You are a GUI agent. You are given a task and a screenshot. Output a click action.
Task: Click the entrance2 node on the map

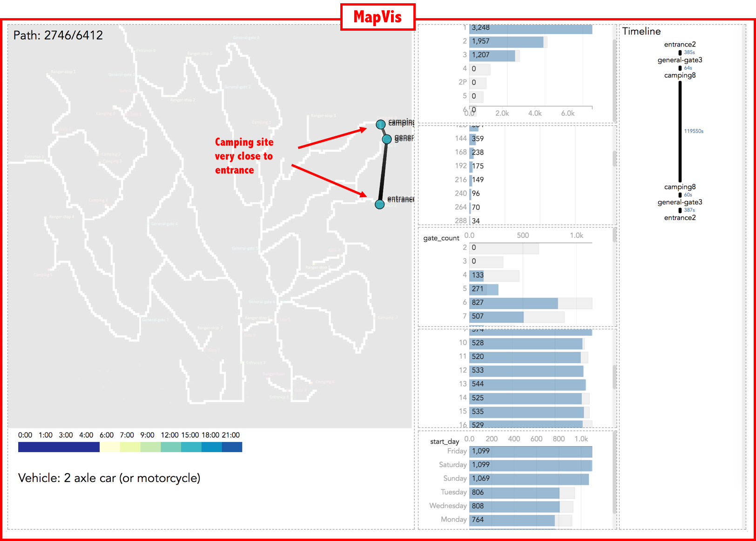coord(380,204)
